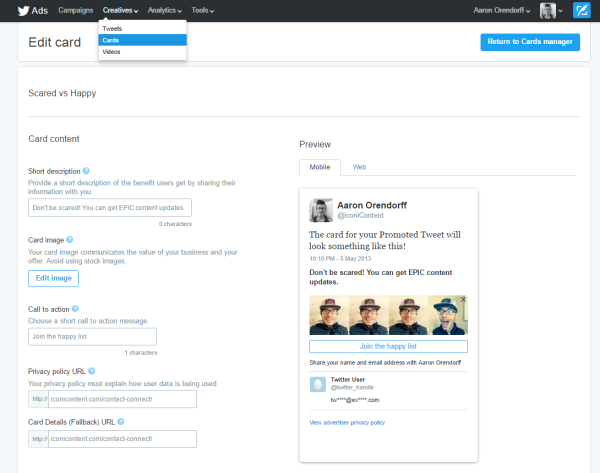
Task: Click Aaron Orendorff preview profile photo
Action: (321, 210)
